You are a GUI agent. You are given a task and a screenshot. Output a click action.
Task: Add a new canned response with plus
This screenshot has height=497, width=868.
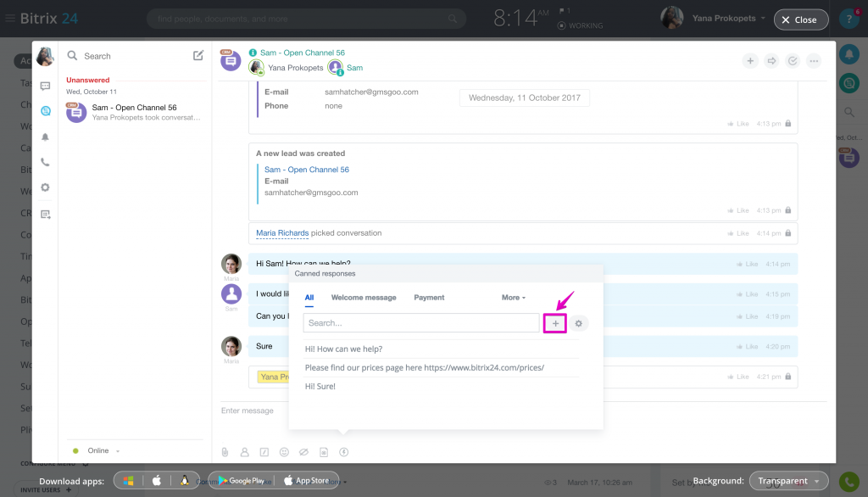tap(555, 324)
